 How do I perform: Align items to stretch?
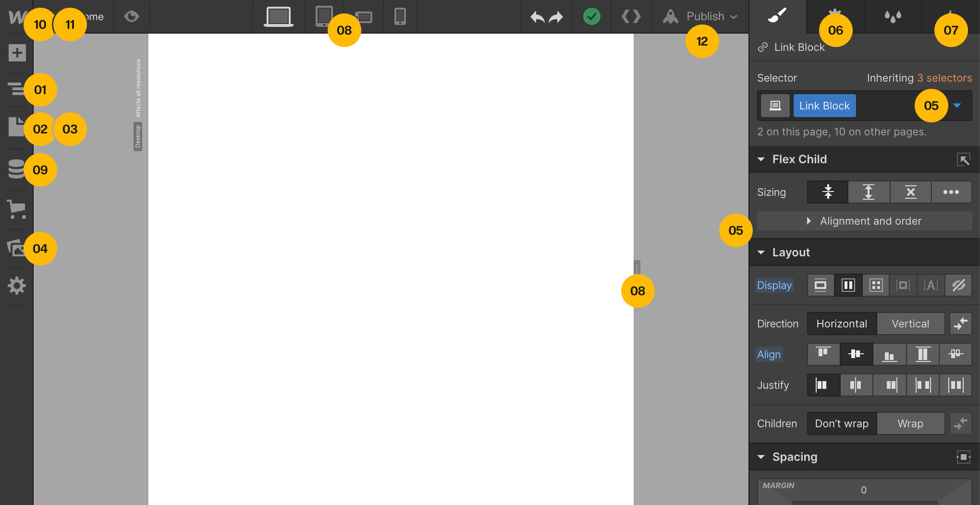coord(923,354)
